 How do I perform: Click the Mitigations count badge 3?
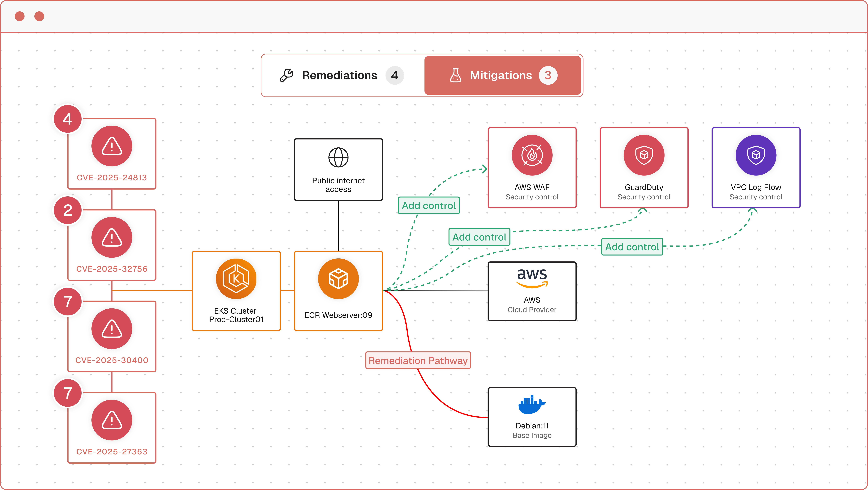tap(548, 75)
